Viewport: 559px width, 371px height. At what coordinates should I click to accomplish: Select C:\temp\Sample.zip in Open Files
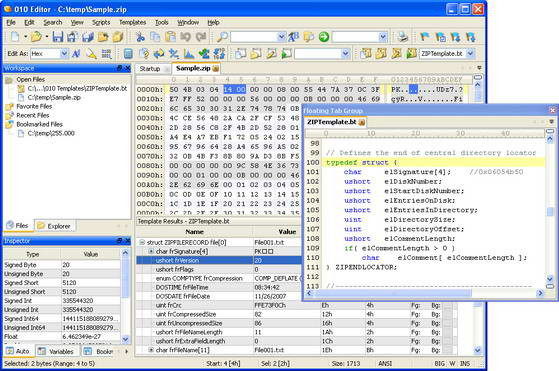(54, 97)
